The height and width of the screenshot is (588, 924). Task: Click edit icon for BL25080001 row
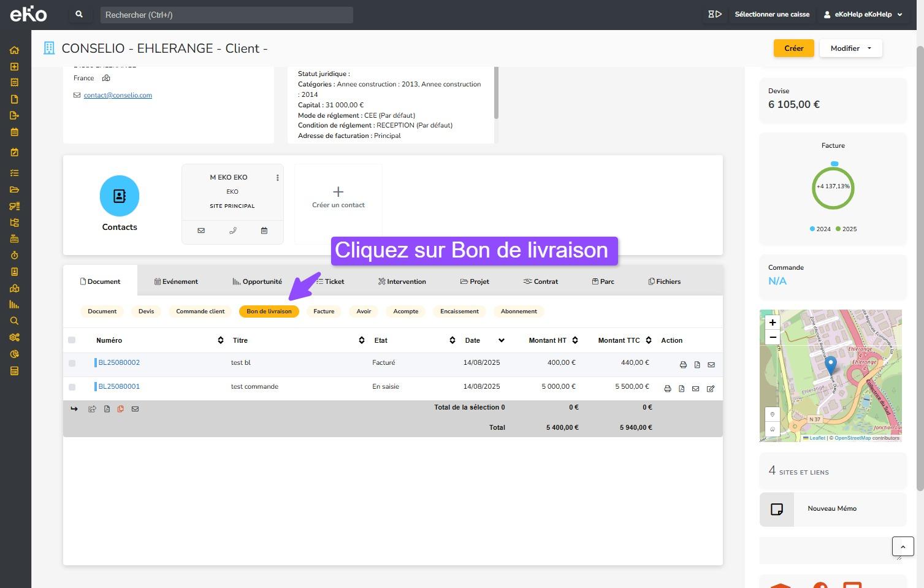coord(711,389)
